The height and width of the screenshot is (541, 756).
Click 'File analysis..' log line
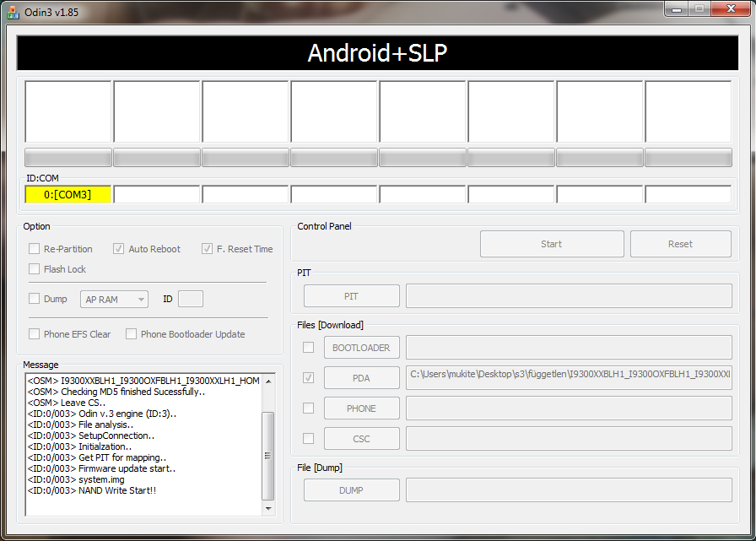click(x=80, y=425)
